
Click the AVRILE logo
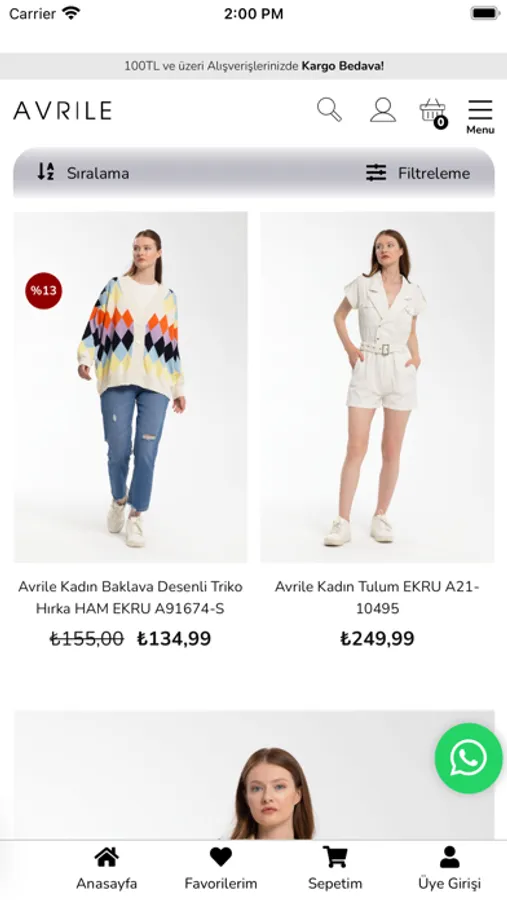(63, 111)
